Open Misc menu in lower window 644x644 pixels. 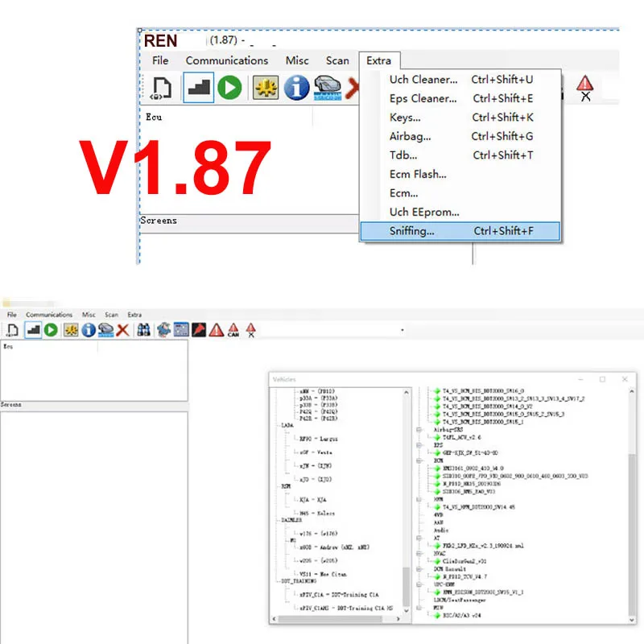tap(89, 315)
